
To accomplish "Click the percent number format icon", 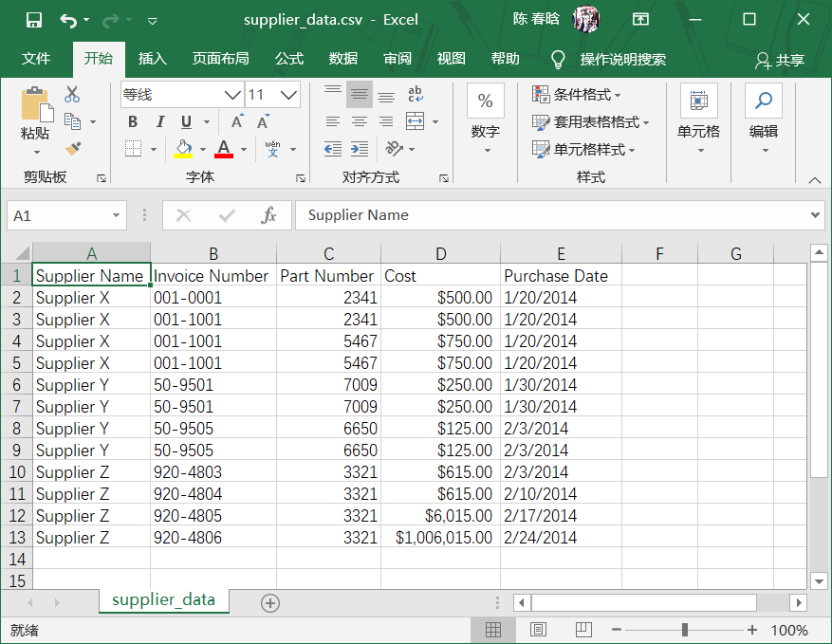I will pyautogui.click(x=485, y=101).
